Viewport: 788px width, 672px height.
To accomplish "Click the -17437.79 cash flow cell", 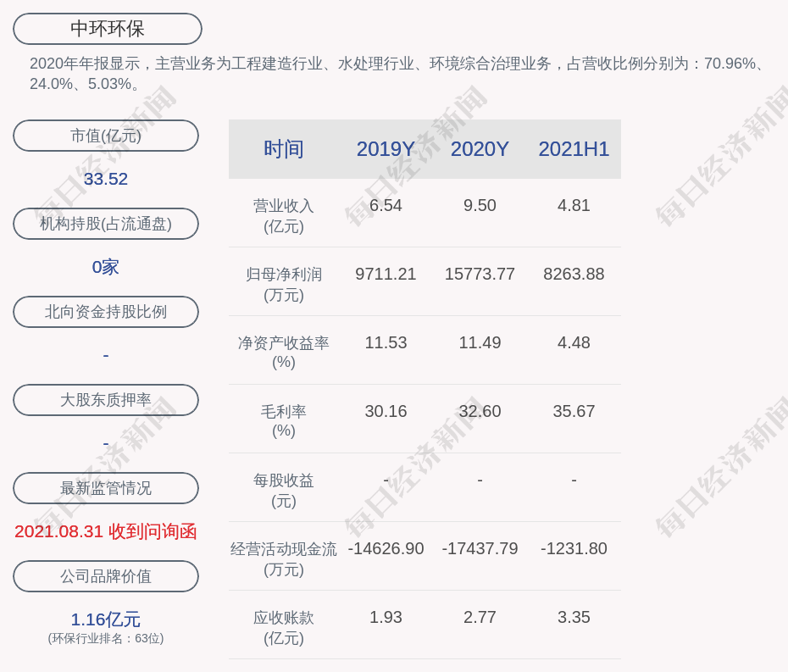I will click(480, 548).
